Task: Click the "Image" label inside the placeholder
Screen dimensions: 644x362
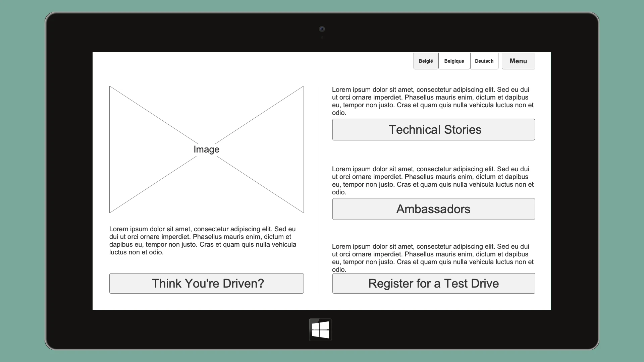Action: tap(206, 149)
